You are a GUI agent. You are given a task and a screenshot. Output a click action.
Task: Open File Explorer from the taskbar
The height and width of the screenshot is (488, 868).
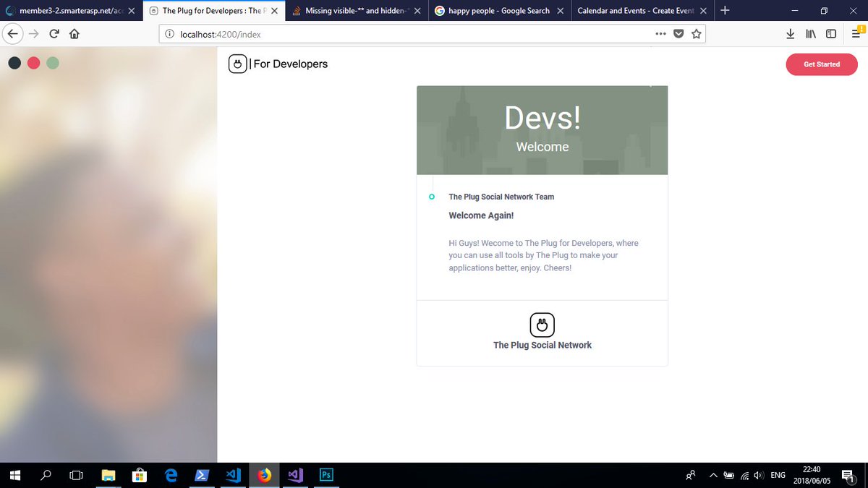pyautogui.click(x=109, y=475)
